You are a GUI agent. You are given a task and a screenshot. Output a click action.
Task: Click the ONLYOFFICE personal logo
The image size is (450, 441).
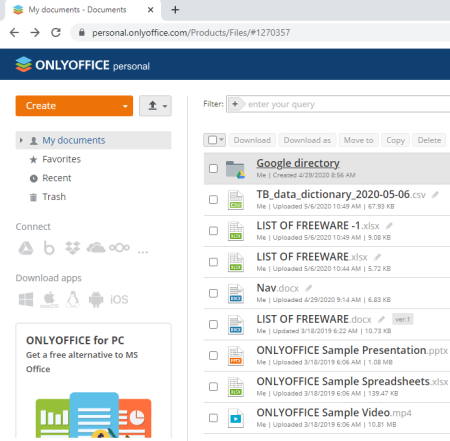83,65
